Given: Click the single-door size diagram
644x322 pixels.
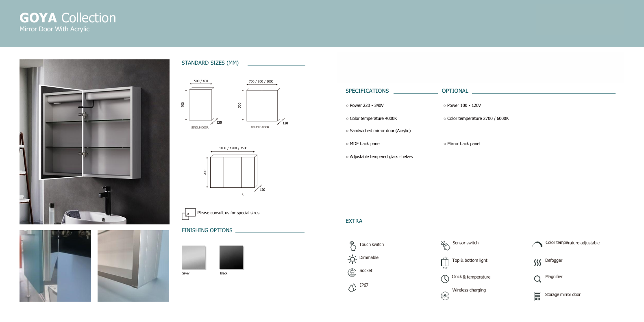Looking at the screenshot, I should coord(201,104).
